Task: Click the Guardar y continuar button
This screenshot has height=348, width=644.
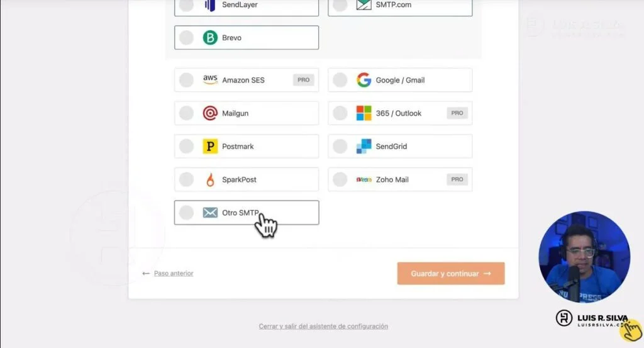Action: 450,273
